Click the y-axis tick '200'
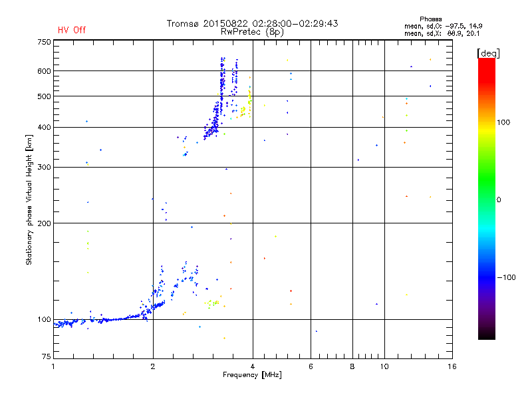This screenshot has width=532, height=399. pos(44,223)
